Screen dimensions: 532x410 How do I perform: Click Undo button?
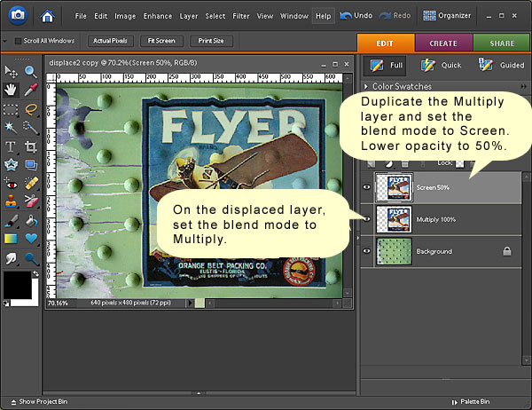click(356, 16)
